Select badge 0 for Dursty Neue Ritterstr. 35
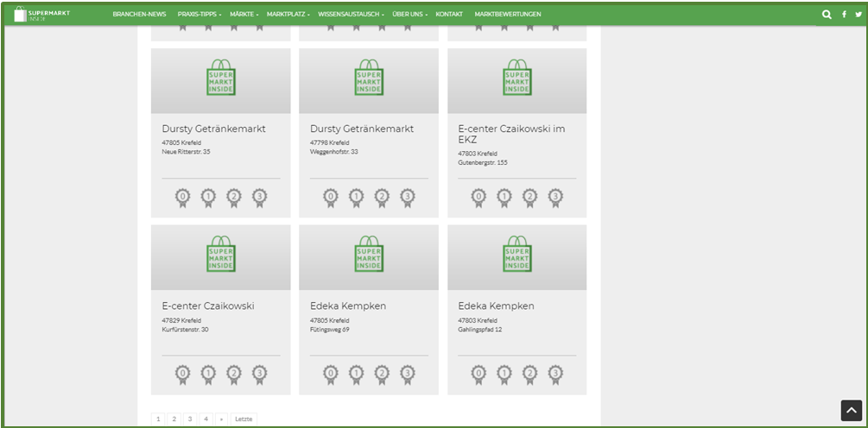 point(183,198)
